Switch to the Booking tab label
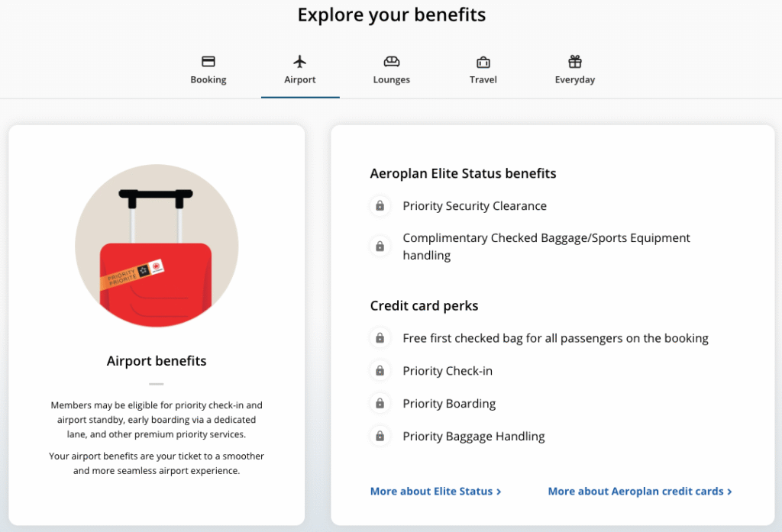 [208, 79]
